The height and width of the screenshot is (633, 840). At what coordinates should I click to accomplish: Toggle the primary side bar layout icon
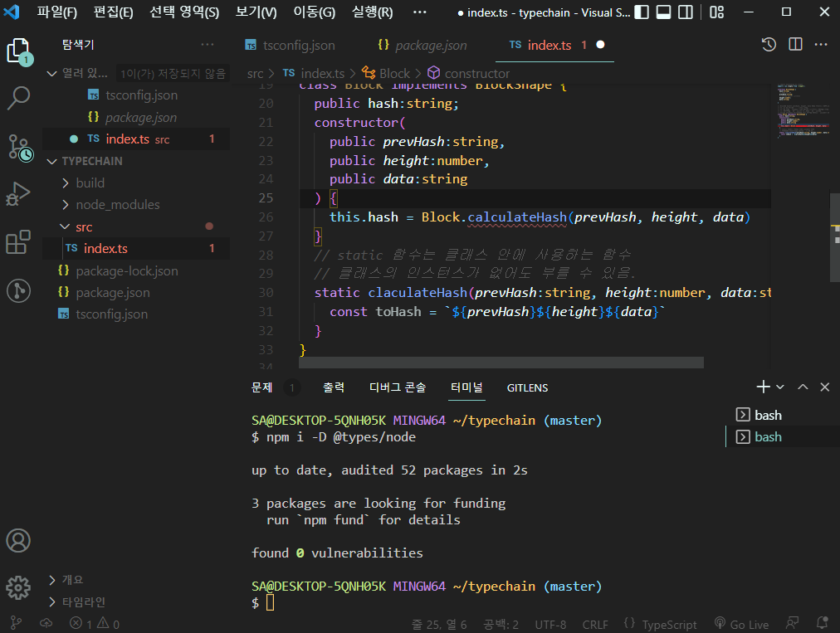click(642, 12)
